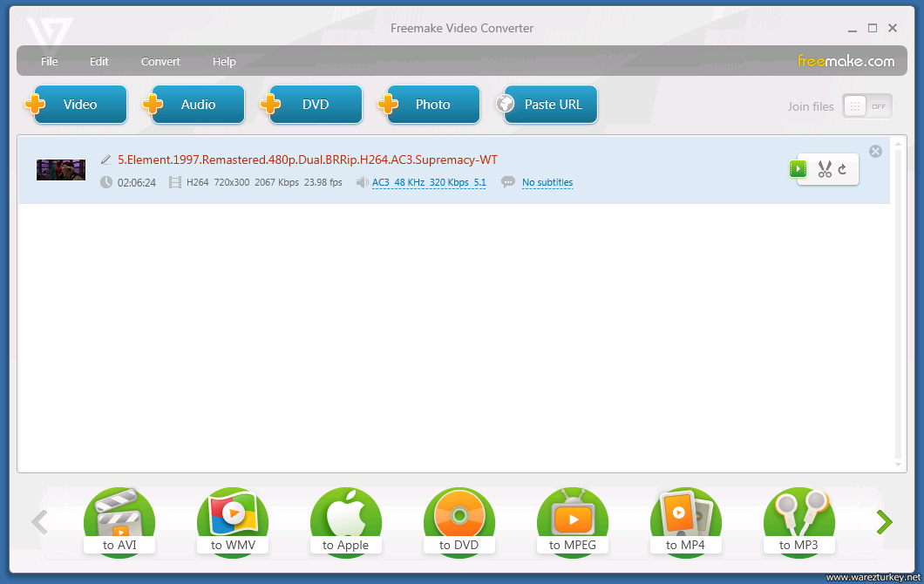The image size is (924, 584).
Task: Rotate the video with rotate icon
Action: (x=843, y=169)
